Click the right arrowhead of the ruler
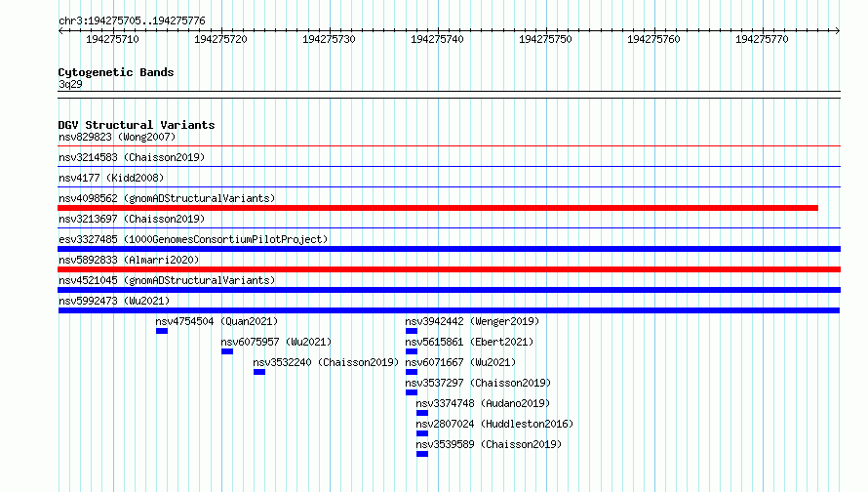The height and width of the screenshot is (492, 868). [838, 30]
